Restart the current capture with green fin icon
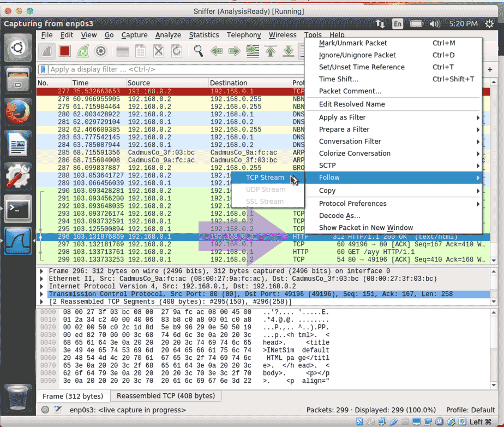504x427 pixels. point(83,51)
